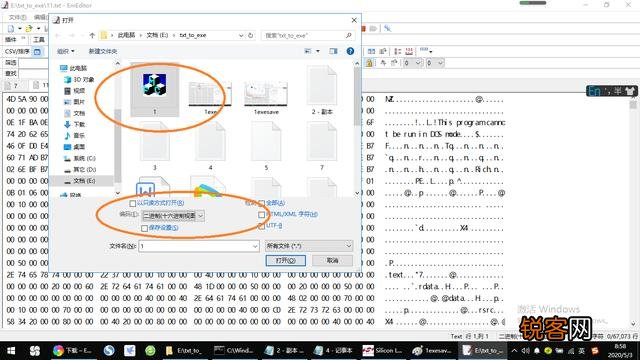Image resolution: width=640 pixels, height=360 pixels.
Task: Open the 组织 menu dropdown
Action: point(66,51)
